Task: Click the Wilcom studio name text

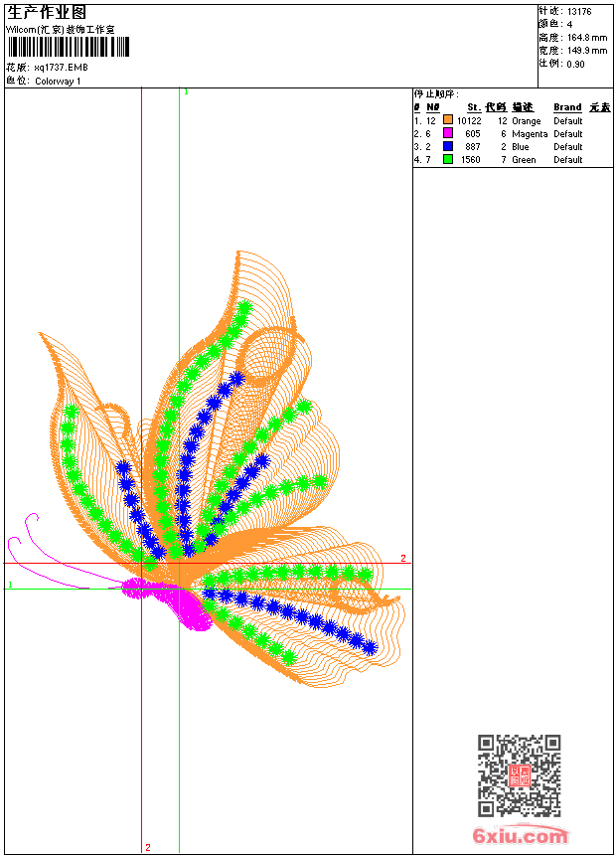Action: 60,30
